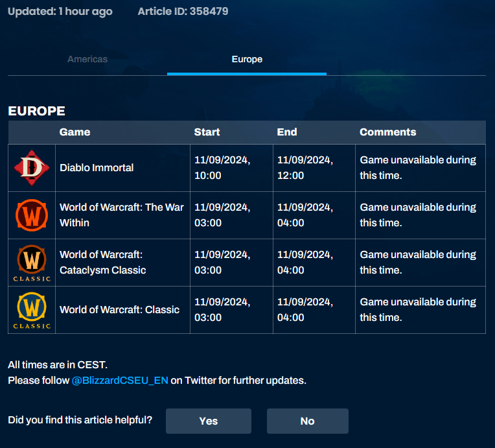The image size is (495, 448).
Task: Click The War Within start time cell
Action: pos(231,215)
